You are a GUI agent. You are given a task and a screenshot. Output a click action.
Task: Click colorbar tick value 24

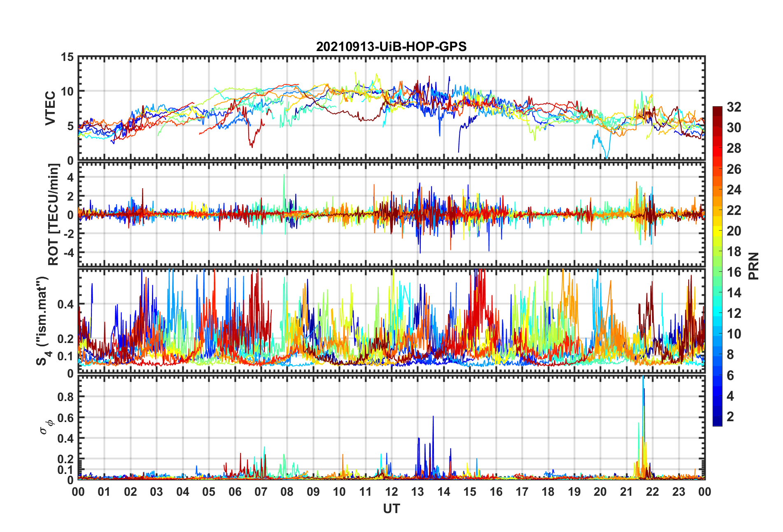tap(734, 189)
